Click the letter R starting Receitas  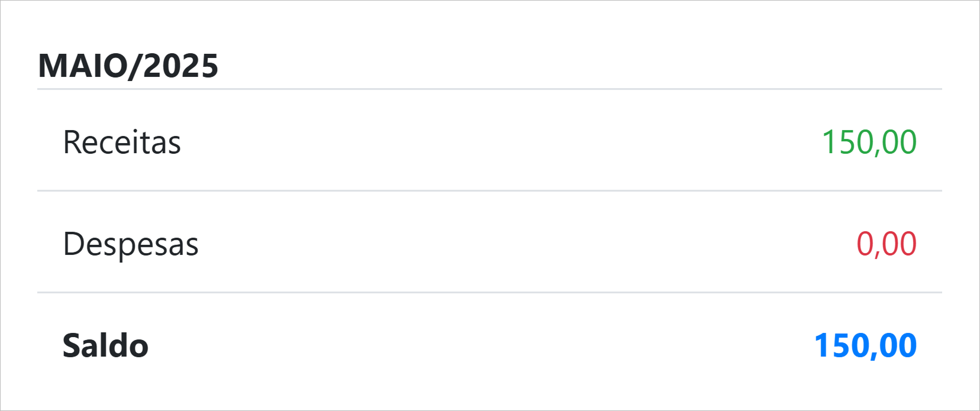pos(72,143)
